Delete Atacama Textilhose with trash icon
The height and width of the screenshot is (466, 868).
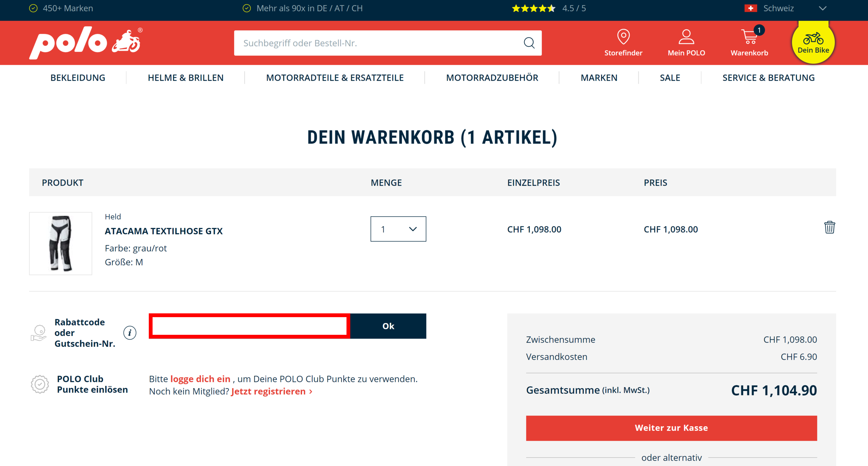pos(829,227)
